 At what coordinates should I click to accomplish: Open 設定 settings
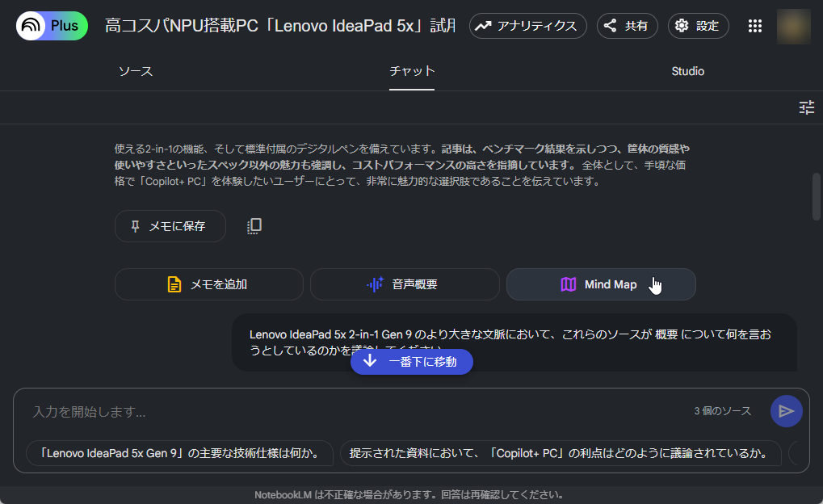point(697,25)
